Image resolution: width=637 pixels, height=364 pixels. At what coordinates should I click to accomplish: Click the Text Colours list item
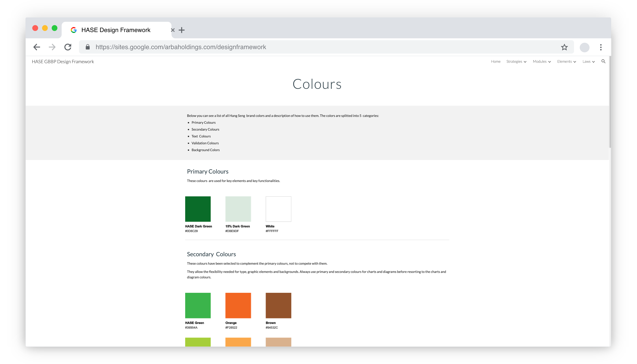201,136
